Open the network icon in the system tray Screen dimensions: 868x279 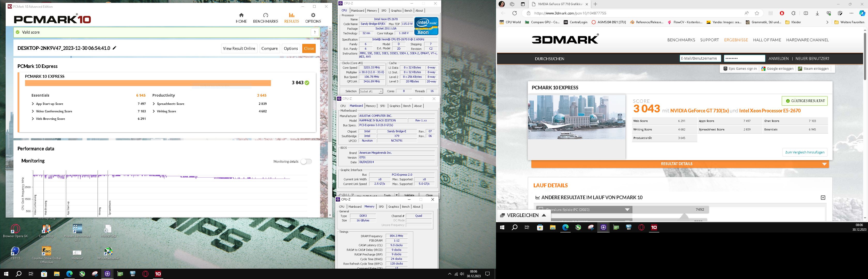[x=456, y=274]
